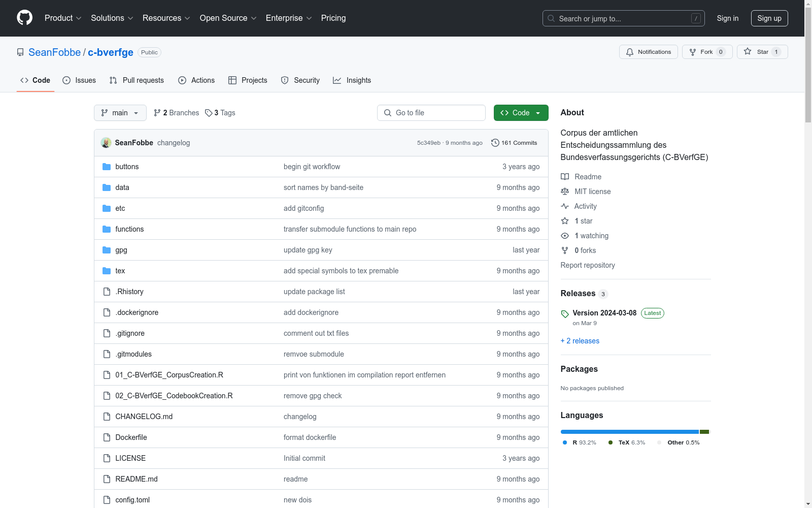Select the Code tab
Image resolution: width=812 pixels, height=508 pixels.
pyautogui.click(x=36, y=80)
